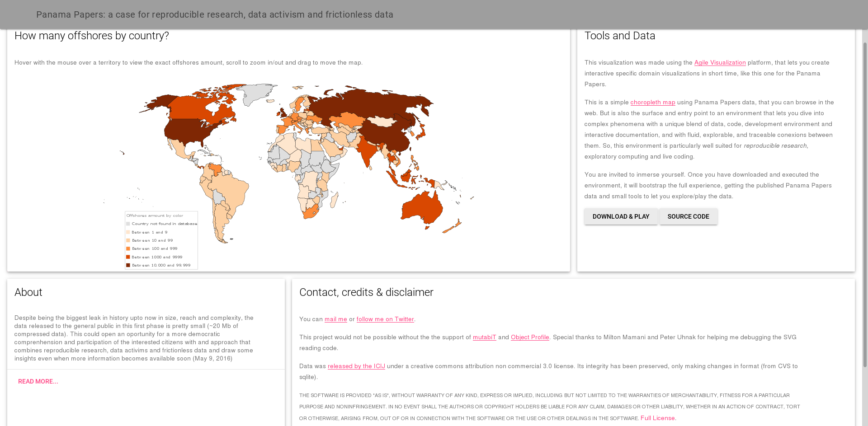Viewport: 868px width, 426px height.
Task: Click the 'Between 100 and 999' legend swatch
Action: click(128, 248)
